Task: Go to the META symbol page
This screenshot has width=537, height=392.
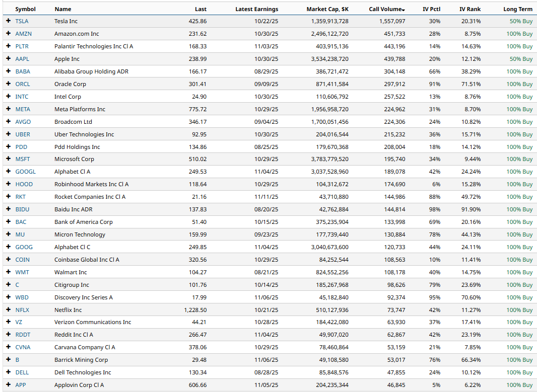Action: click(23, 109)
